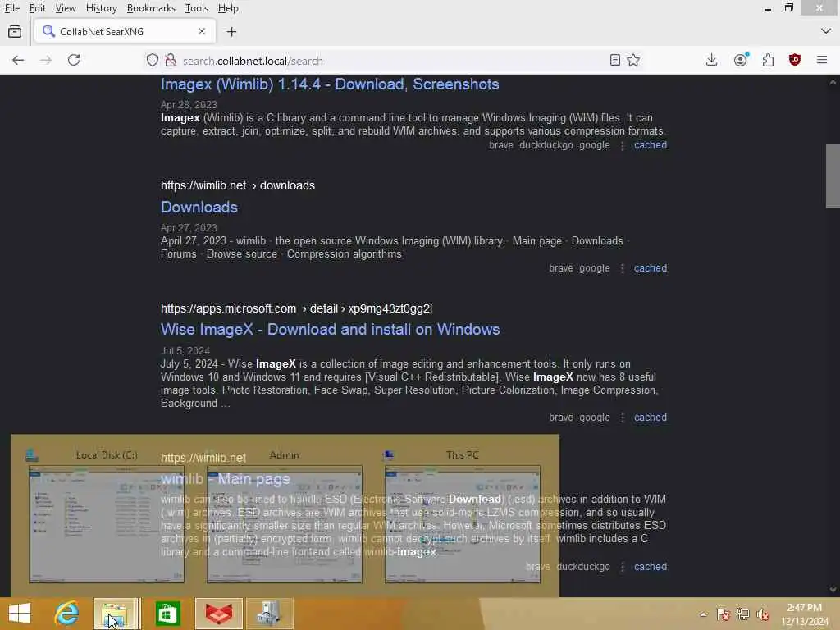This screenshot has width=840, height=630.
Task: Close the CollabNet SearXNG tab
Action: [x=202, y=31]
